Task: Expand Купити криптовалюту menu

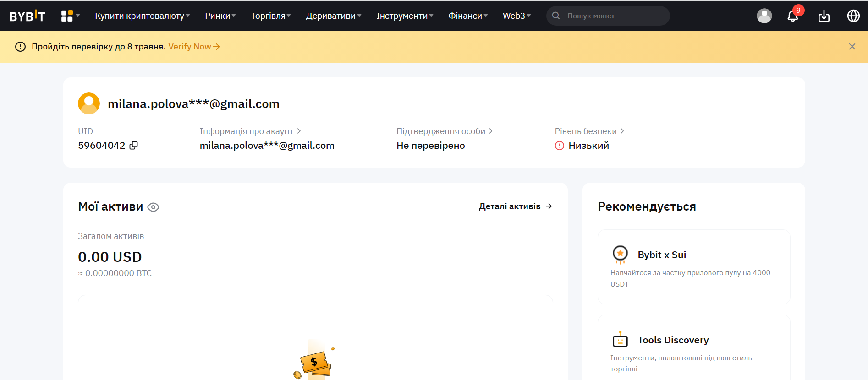Action: pyautogui.click(x=143, y=16)
